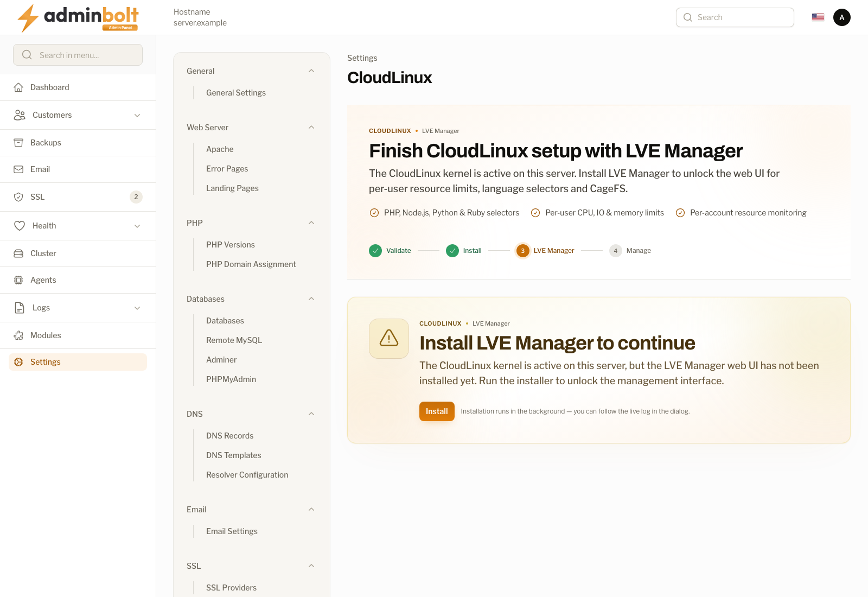The image size is (868, 597).
Task: Click the Email envelope icon in sidebar
Action: tap(18, 169)
